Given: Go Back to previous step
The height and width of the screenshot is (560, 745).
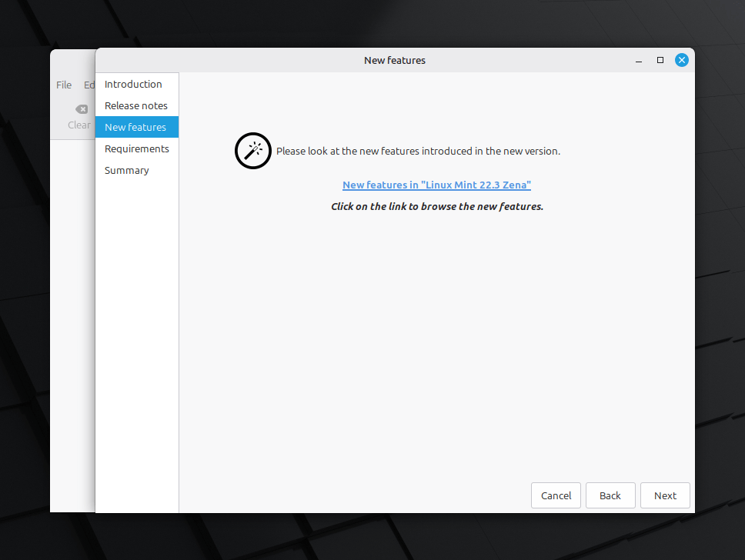Looking at the screenshot, I should [x=610, y=495].
